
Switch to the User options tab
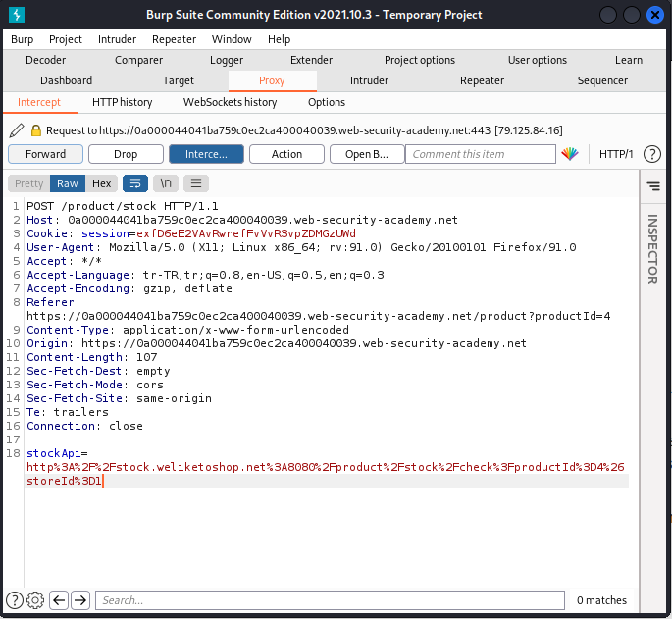pos(538,60)
